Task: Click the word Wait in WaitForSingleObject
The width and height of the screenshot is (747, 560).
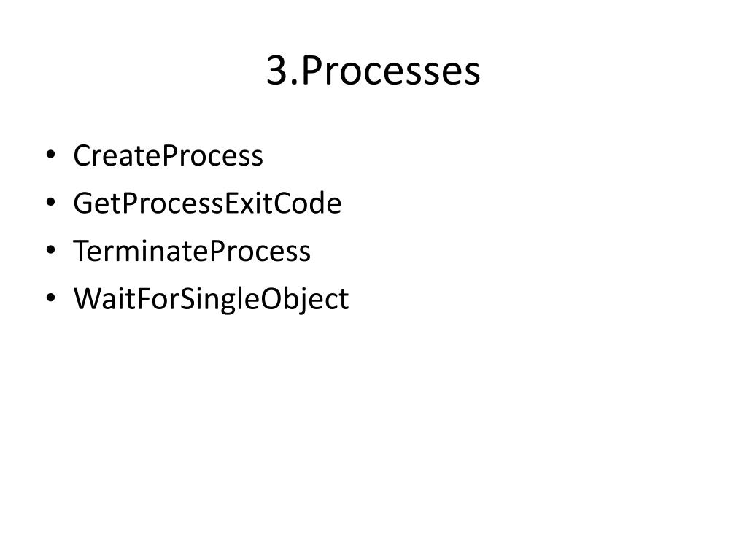Action: [x=104, y=298]
